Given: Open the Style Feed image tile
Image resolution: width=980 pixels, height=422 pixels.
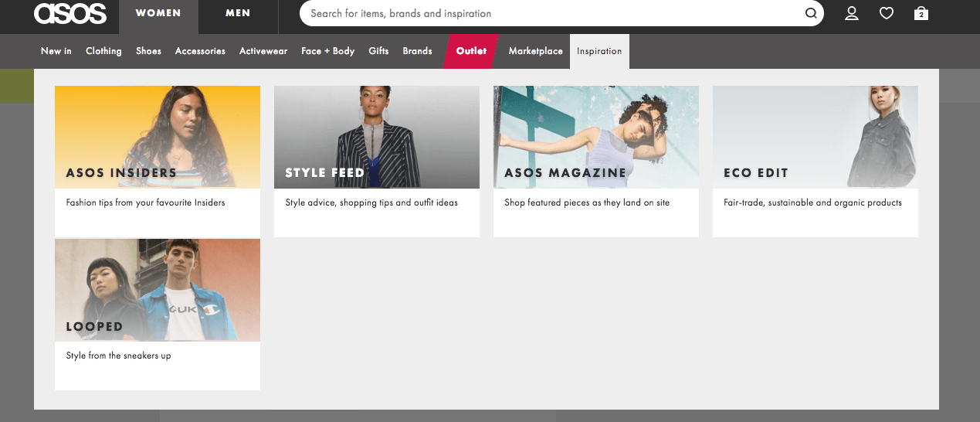Looking at the screenshot, I should [x=377, y=137].
